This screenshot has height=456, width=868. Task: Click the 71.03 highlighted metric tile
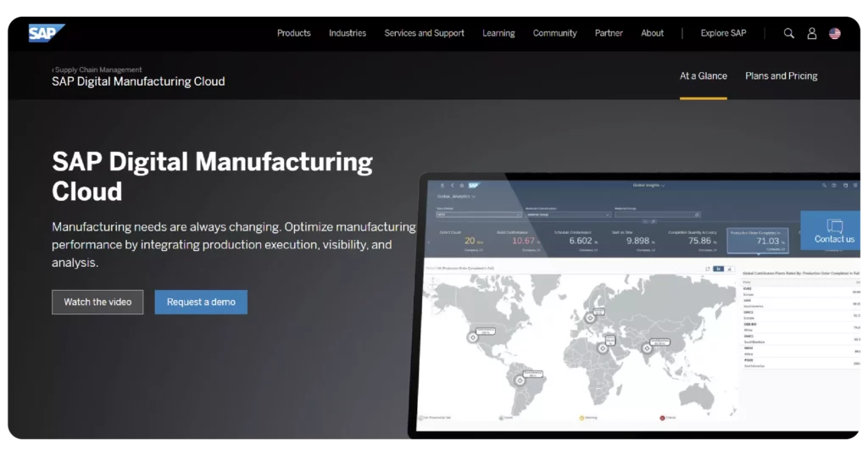tap(758, 241)
